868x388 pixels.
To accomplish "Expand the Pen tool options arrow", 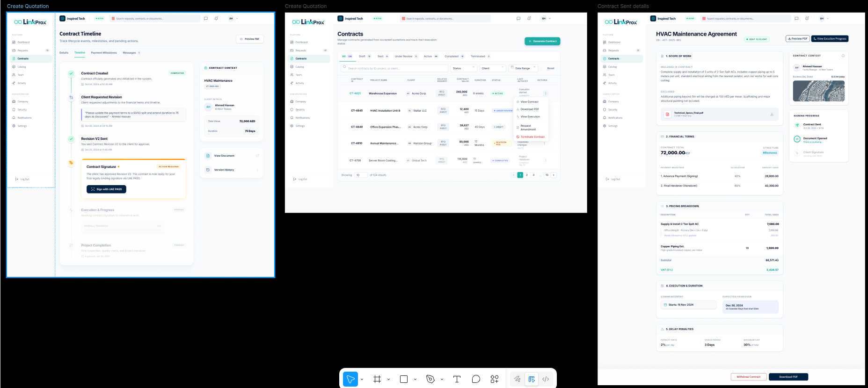I will tap(442, 379).
